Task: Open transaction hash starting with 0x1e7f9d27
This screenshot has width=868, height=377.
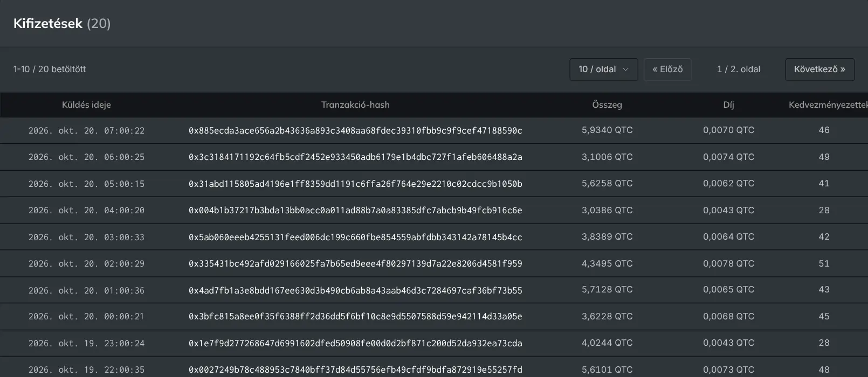Action: pos(355,343)
